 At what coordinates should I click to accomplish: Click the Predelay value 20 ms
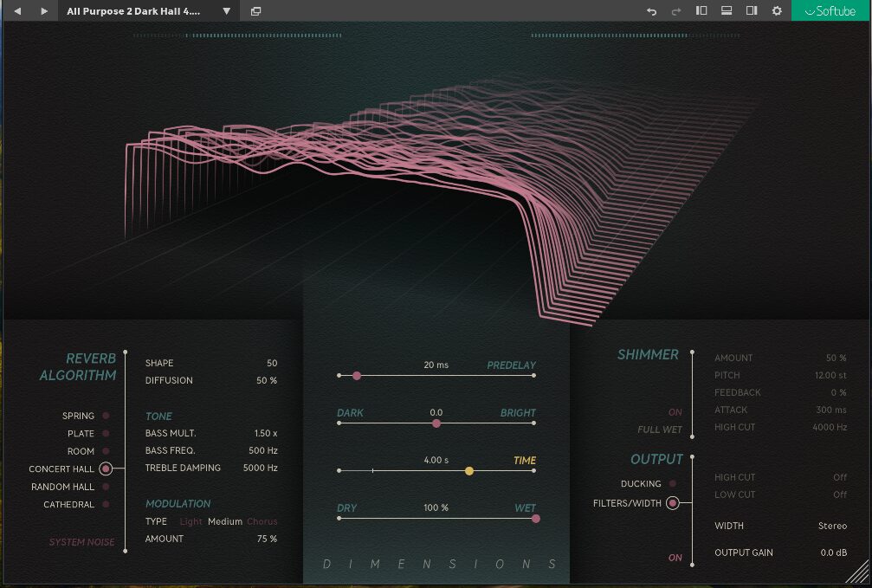click(436, 365)
